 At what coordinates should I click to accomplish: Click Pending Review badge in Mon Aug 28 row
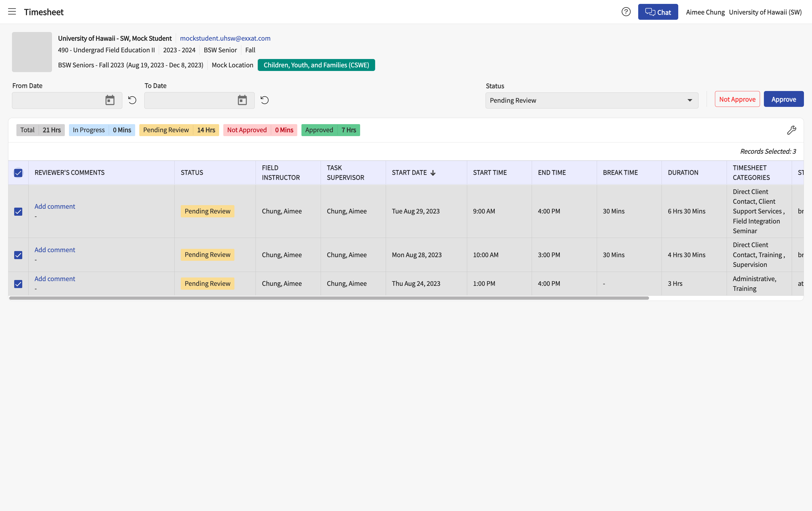click(x=207, y=255)
